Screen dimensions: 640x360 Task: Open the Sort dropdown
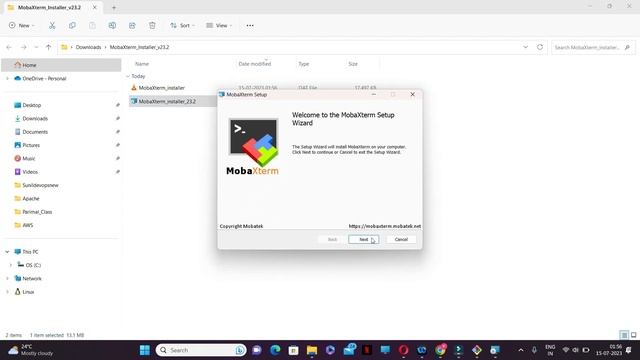182,25
